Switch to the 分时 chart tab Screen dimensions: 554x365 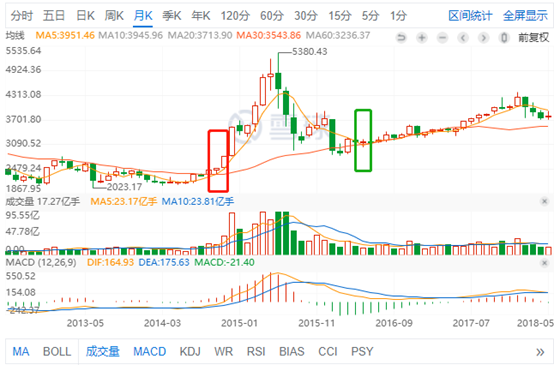pos(22,16)
